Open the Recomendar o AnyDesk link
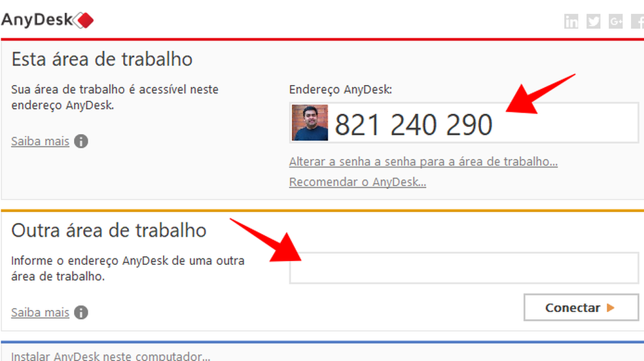The height and width of the screenshot is (361, 644). coord(357,182)
